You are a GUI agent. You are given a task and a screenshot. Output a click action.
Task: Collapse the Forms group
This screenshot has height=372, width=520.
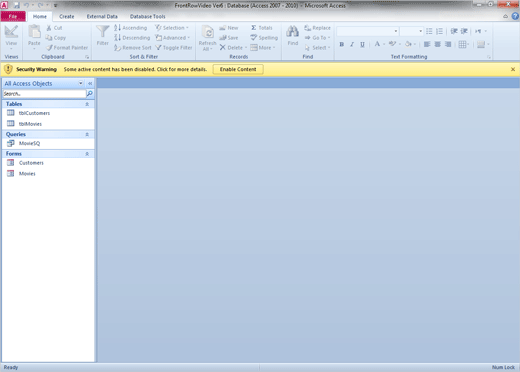coord(87,154)
